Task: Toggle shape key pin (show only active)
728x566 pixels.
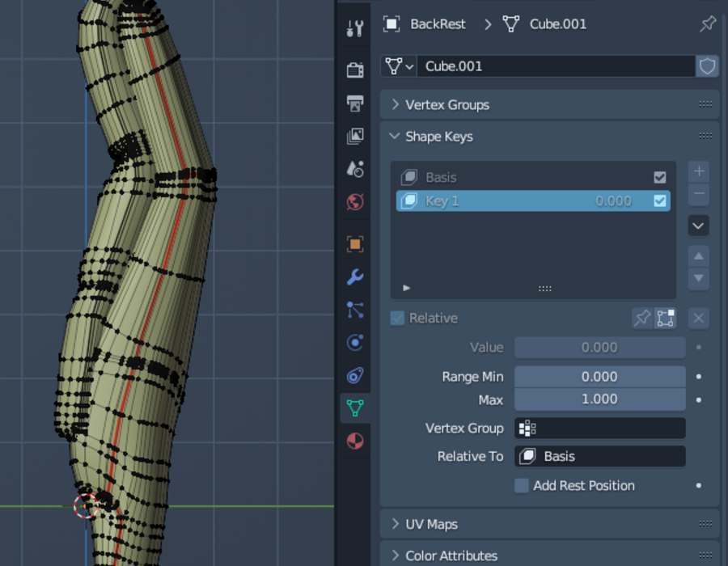Action: point(642,319)
